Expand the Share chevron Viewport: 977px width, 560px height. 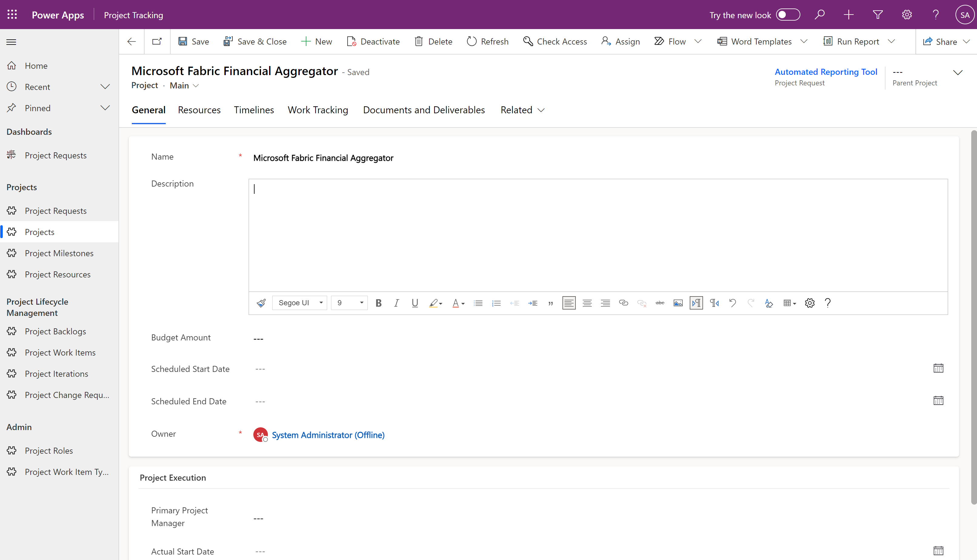pyautogui.click(x=967, y=41)
